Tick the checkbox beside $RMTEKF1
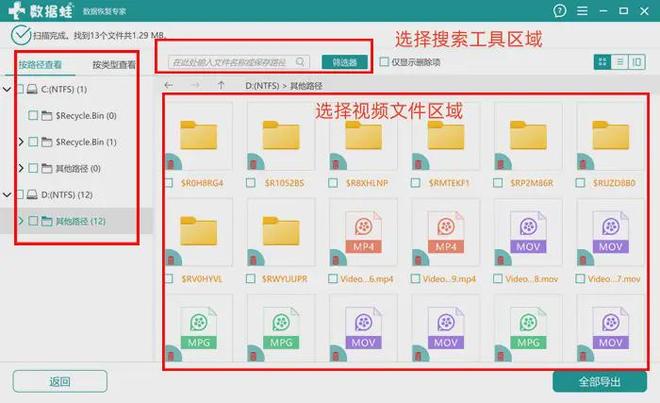Image resolution: width=660 pixels, height=403 pixels. point(415,183)
